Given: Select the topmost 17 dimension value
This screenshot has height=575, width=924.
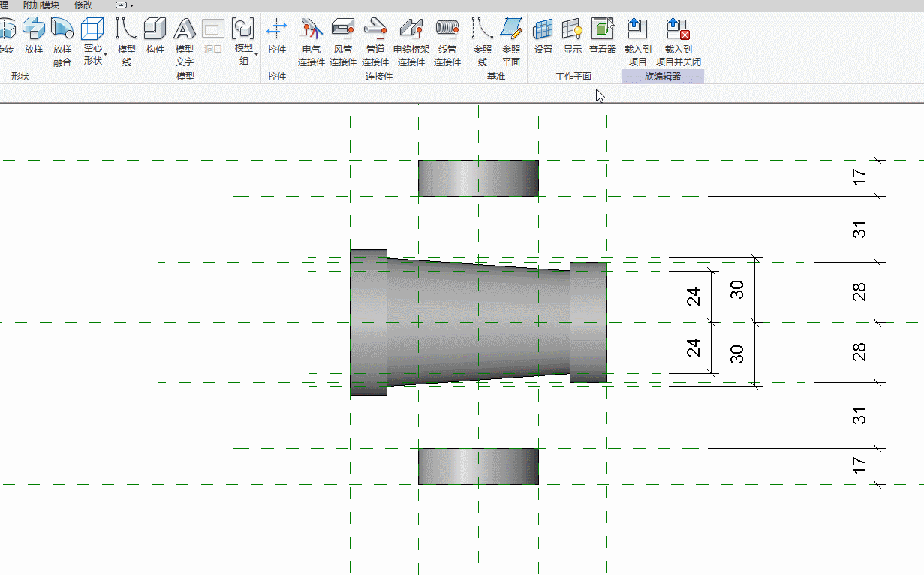Looking at the screenshot, I should click(860, 178).
